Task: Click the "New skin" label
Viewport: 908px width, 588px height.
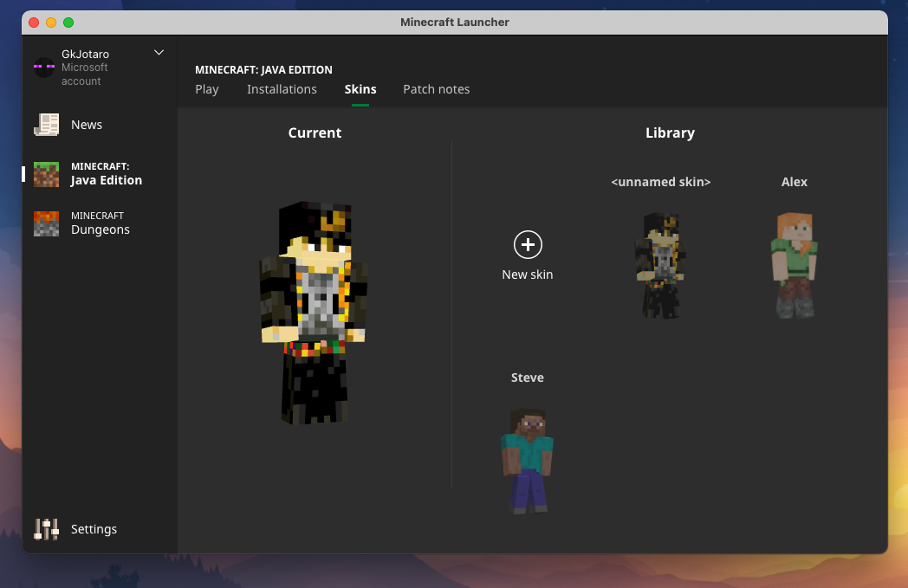Action: (528, 275)
